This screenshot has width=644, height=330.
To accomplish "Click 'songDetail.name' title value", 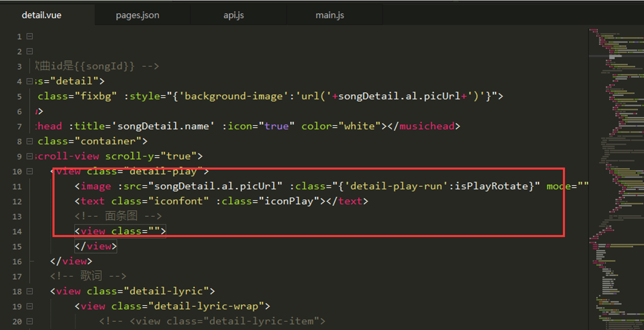I will click(x=166, y=126).
